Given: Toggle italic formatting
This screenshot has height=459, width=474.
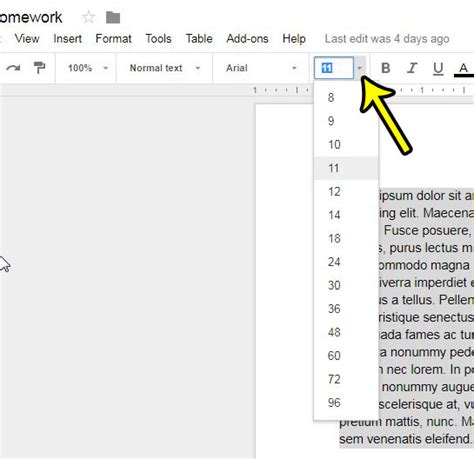Looking at the screenshot, I should click(x=412, y=68).
